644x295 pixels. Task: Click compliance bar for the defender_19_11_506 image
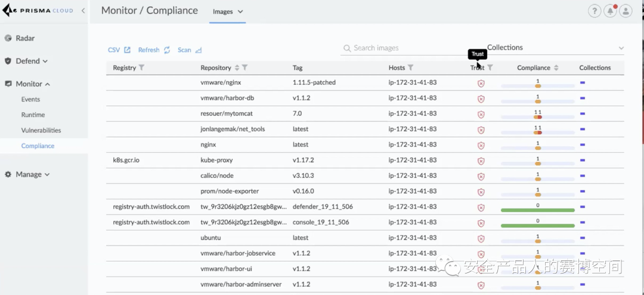537,210
